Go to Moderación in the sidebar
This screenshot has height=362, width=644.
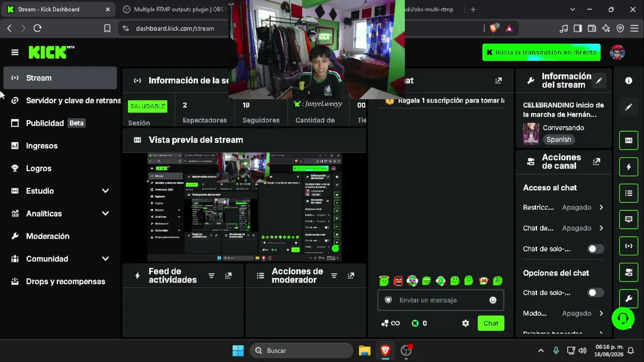coord(60,236)
